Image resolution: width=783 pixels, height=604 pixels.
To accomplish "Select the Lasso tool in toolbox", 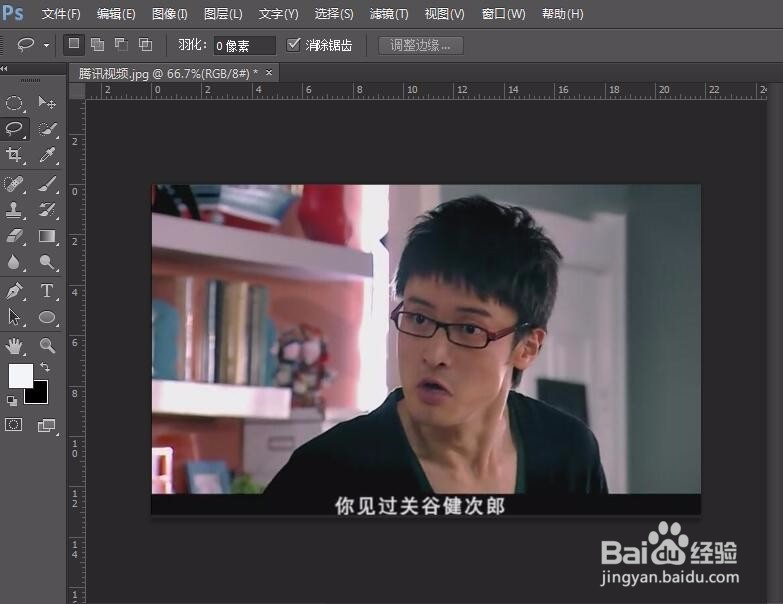I will [14, 129].
